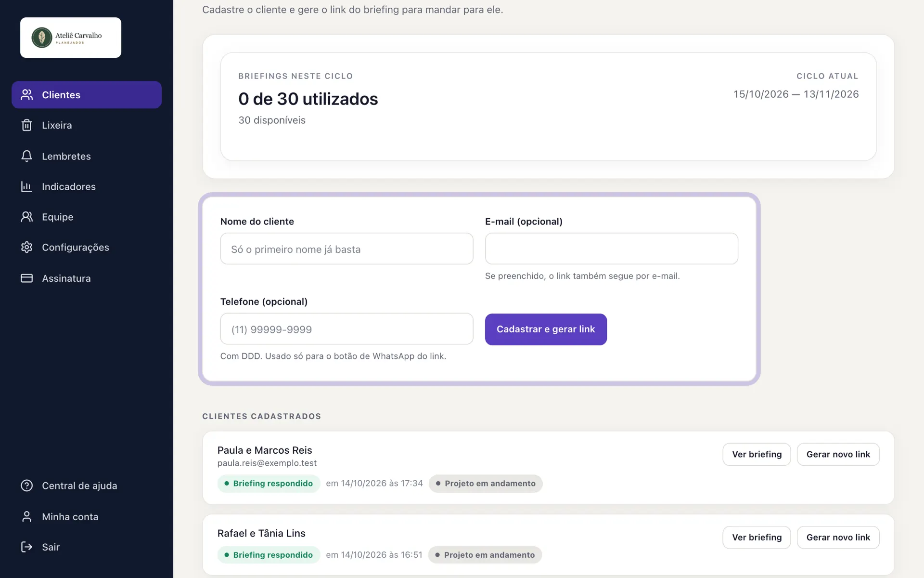Open the Lembretes page

click(x=87, y=156)
